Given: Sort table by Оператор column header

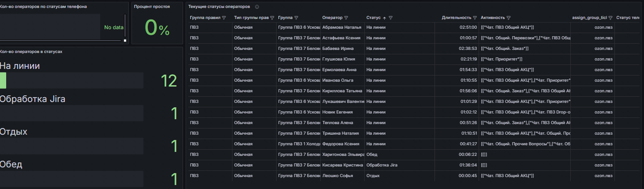Looking at the screenshot, I should pyautogui.click(x=333, y=18).
